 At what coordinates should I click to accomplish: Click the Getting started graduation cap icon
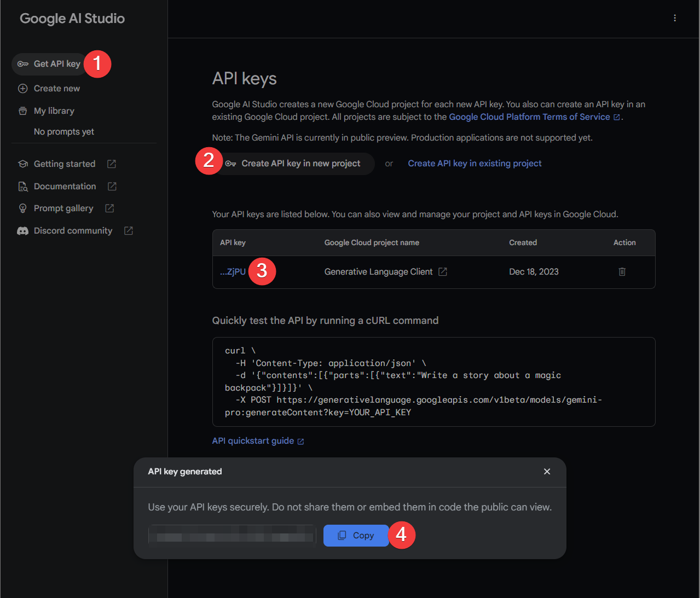point(23,164)
